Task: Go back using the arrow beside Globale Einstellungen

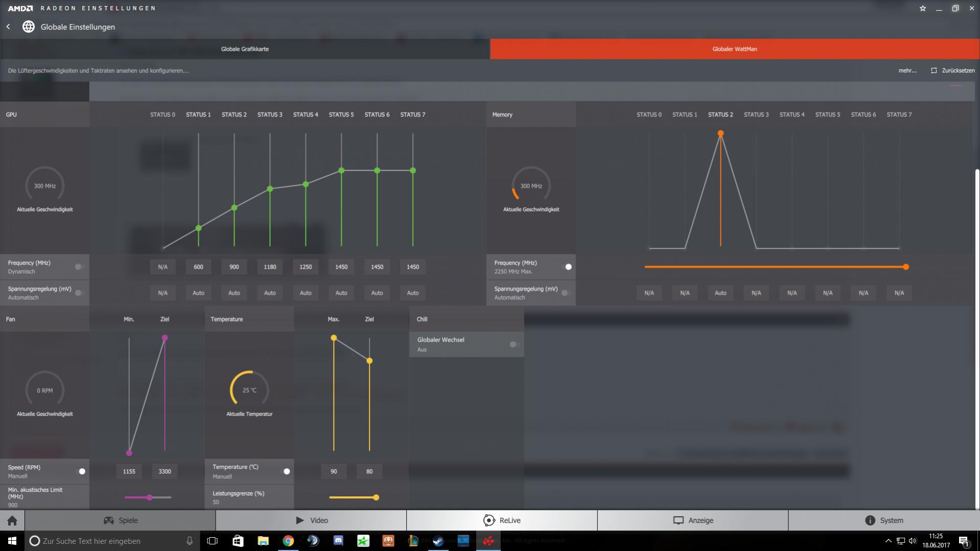Action: click(x=8, y=27)
